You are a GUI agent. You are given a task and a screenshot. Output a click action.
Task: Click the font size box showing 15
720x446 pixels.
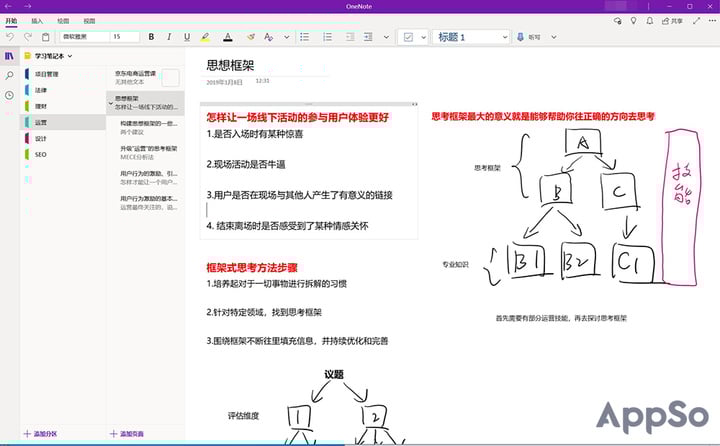click(125, 37)
